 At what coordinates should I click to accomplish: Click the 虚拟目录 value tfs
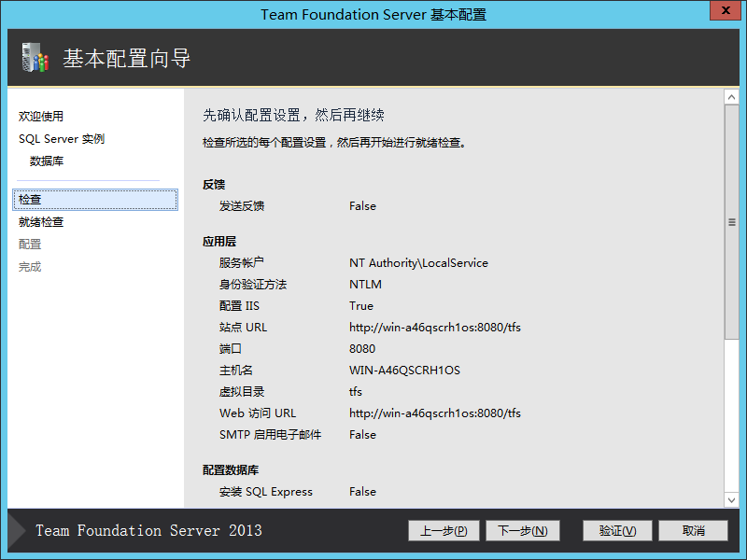coord(356,392)
